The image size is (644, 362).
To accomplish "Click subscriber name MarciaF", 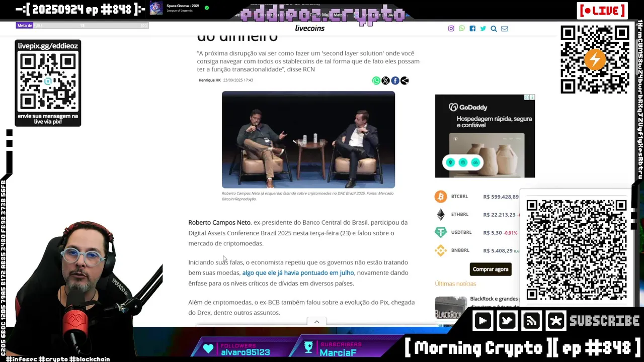I will 338,352.
